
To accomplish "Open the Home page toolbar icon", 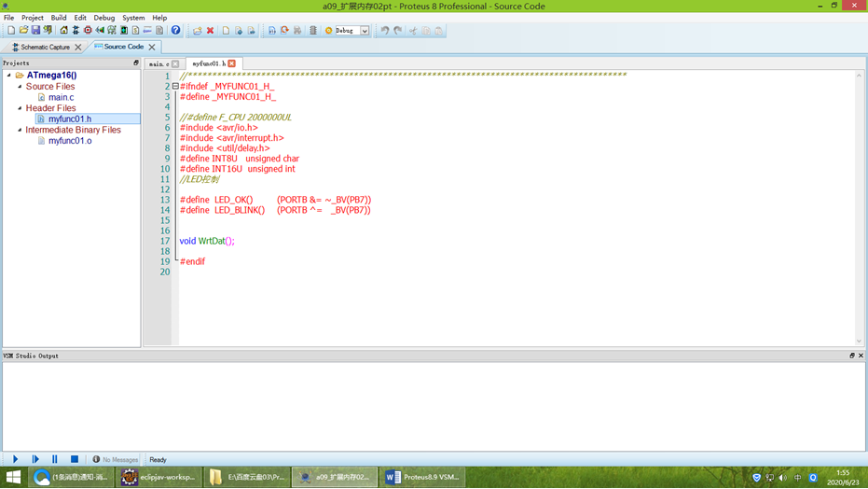I will point(63,31).
